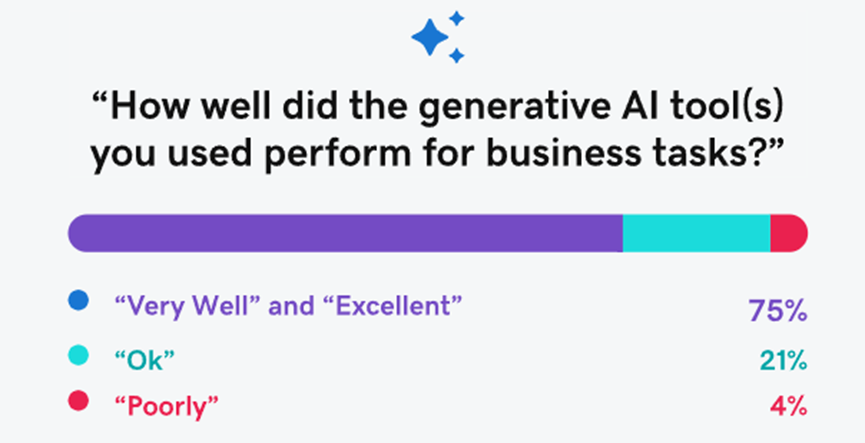Click the 75% value
This screenshot has width=865, height=443.
pos(778,311)
